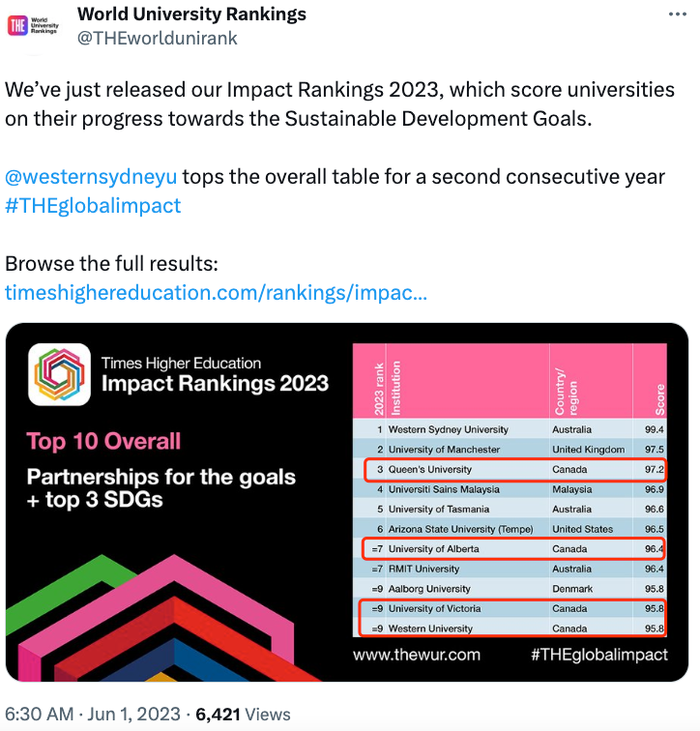Image resolution: width=700 pixels, height=731 pixels.
Task: Click the tweet timestamp 6:30 AM Jun 1, 2023
Action: (92, 715)
